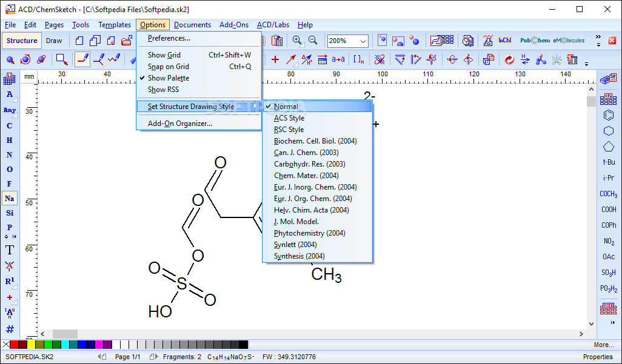Pick the yellow color swatch
This screenshot has height=364, width=622.
(x=31, y=345)
